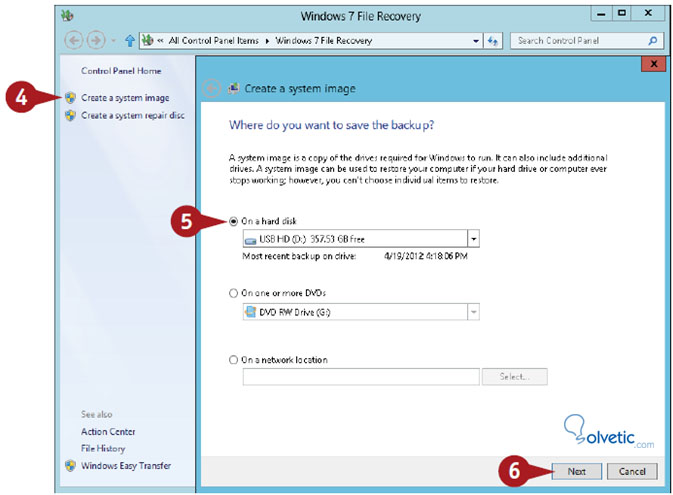Click 'Most recent backup on drive:' text
This screenshot has height=495, width=673.
(299, 256)
